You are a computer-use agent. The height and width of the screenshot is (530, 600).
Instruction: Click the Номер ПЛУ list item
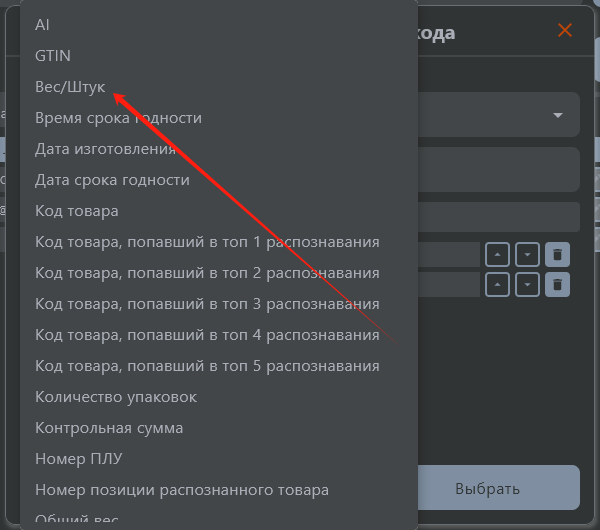point(78,459)
